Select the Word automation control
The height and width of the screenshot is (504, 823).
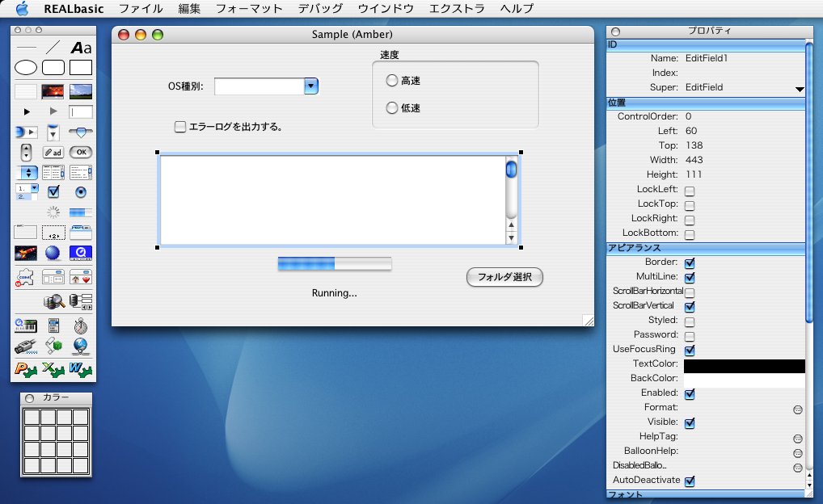(80, 370)
